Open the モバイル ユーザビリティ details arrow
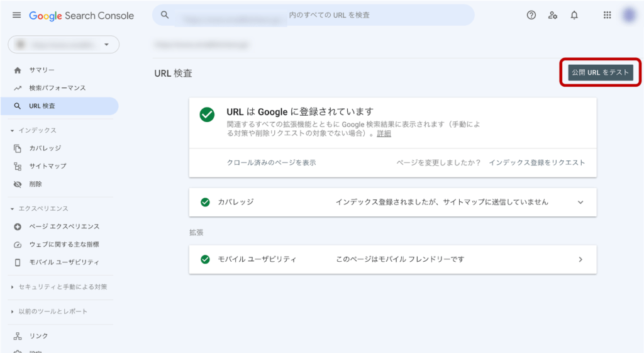 point(580,259)
